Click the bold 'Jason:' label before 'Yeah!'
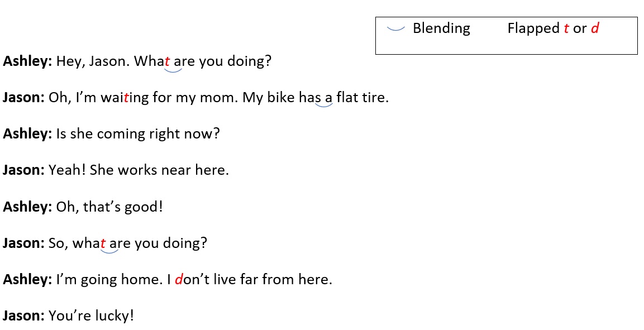Screen dimensions: 644x330 (23, 170)
